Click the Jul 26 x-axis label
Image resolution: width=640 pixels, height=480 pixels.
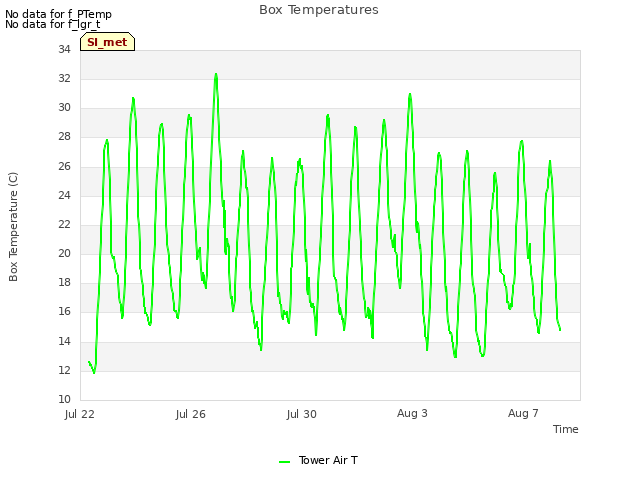(191, 414)
